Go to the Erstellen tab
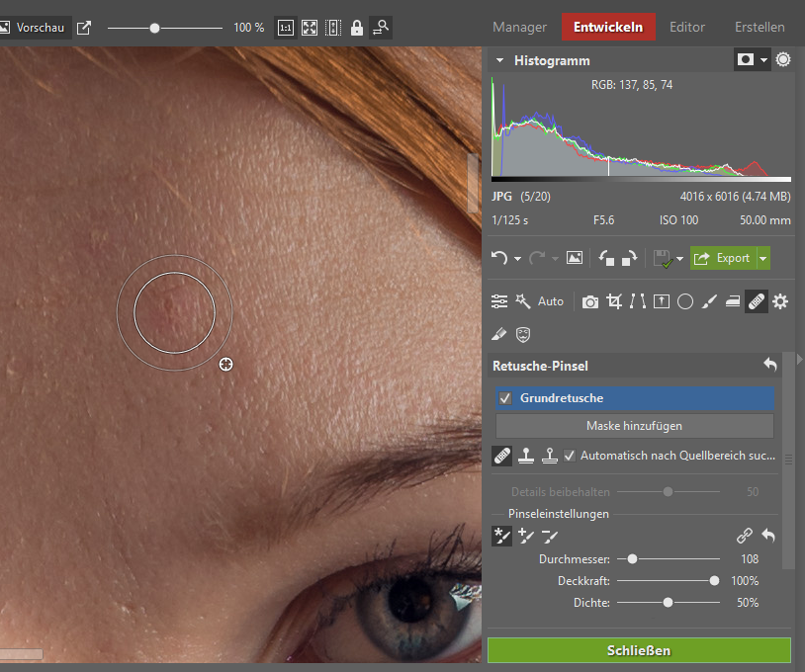Viewport: 805px width, 672px height. coord(760,28)
